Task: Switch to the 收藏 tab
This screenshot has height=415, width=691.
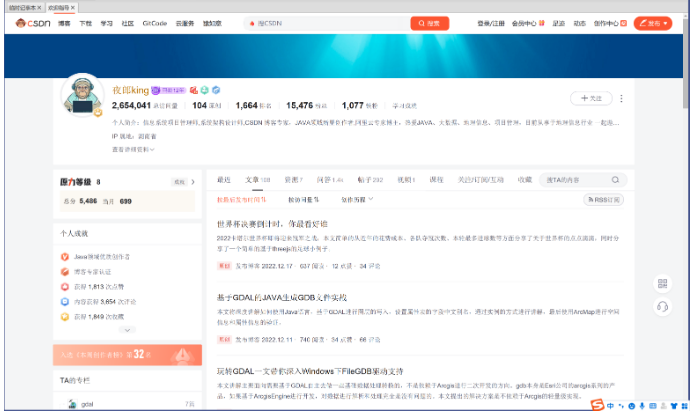Action: 525,180
